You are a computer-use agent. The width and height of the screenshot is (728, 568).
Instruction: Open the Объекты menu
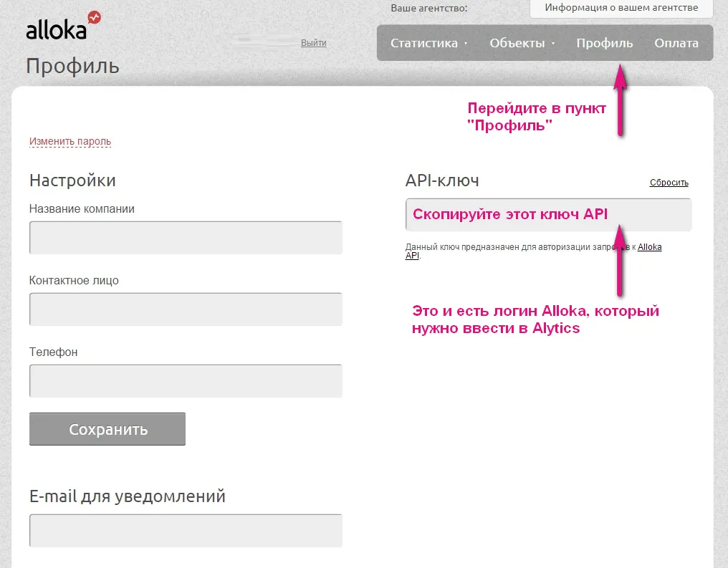[522, 43]
